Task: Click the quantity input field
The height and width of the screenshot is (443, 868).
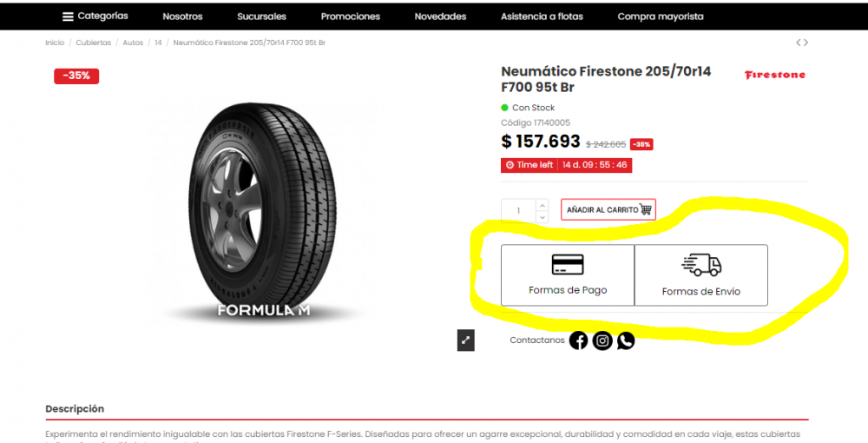Action: [519, 210]
